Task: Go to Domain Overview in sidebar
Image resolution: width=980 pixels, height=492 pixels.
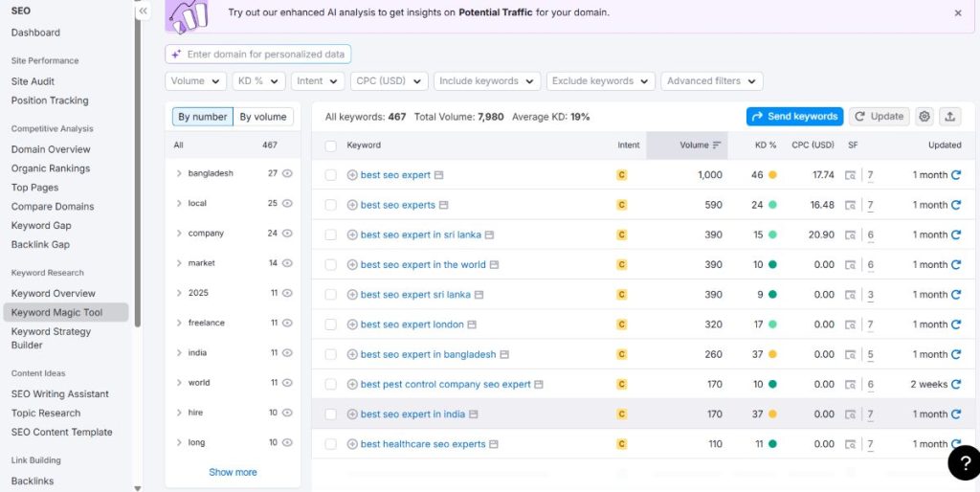Action: (x=51, y=149)
